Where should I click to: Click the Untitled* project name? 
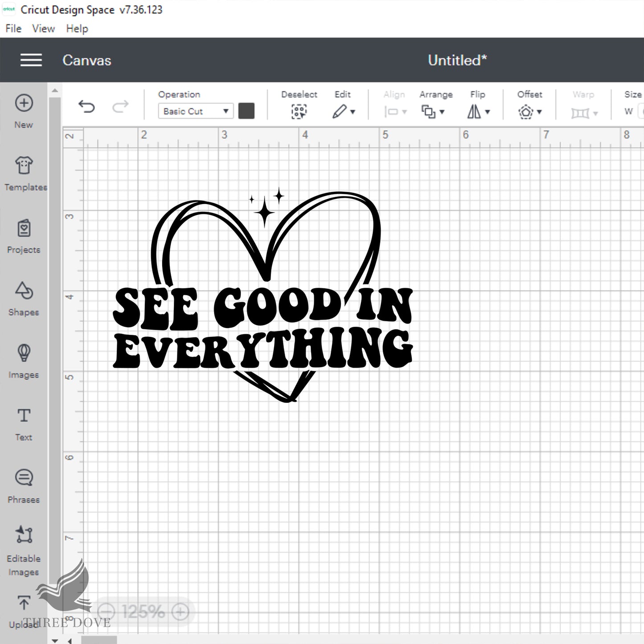click(458, 60)
